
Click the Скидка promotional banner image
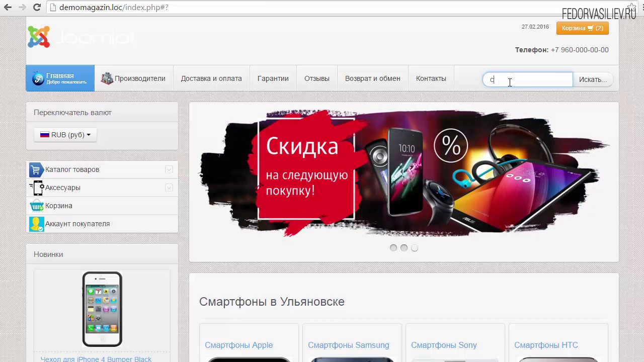pyautogui.click(x=404, y=172)
